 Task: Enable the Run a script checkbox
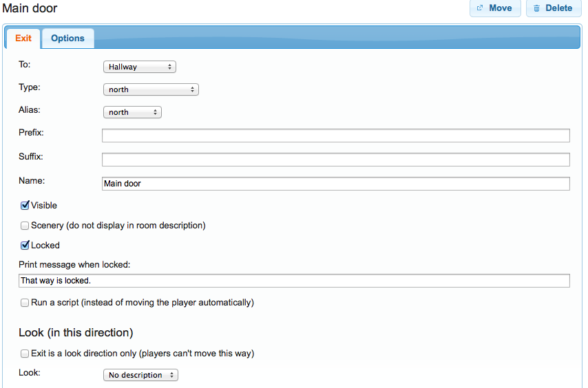click(x=25, y=302)
